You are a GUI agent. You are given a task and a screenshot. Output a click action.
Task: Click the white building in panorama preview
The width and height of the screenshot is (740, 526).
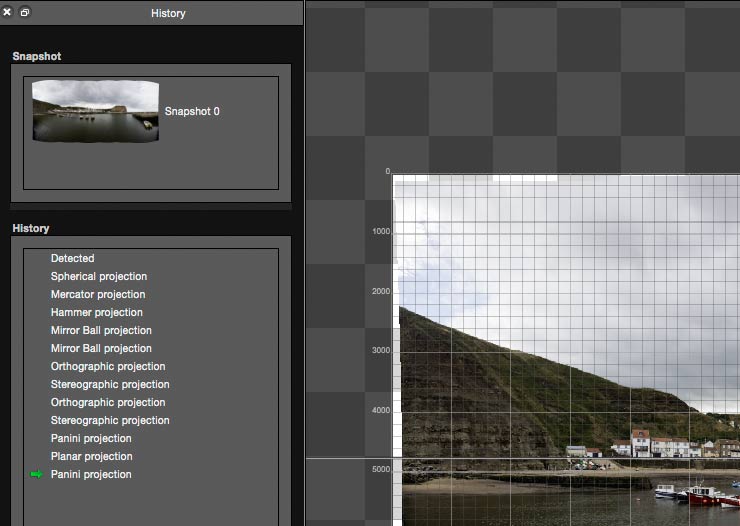click(640, 443)
